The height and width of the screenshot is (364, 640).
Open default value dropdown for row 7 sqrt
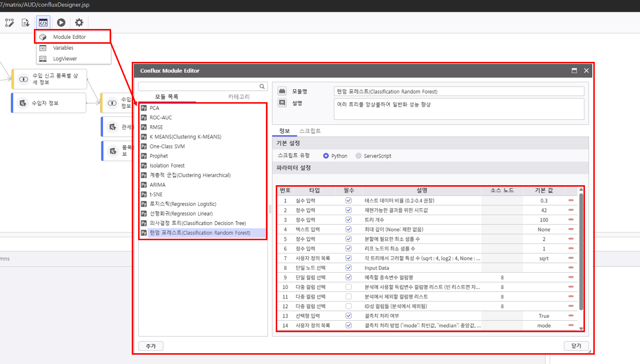(544, 258)
